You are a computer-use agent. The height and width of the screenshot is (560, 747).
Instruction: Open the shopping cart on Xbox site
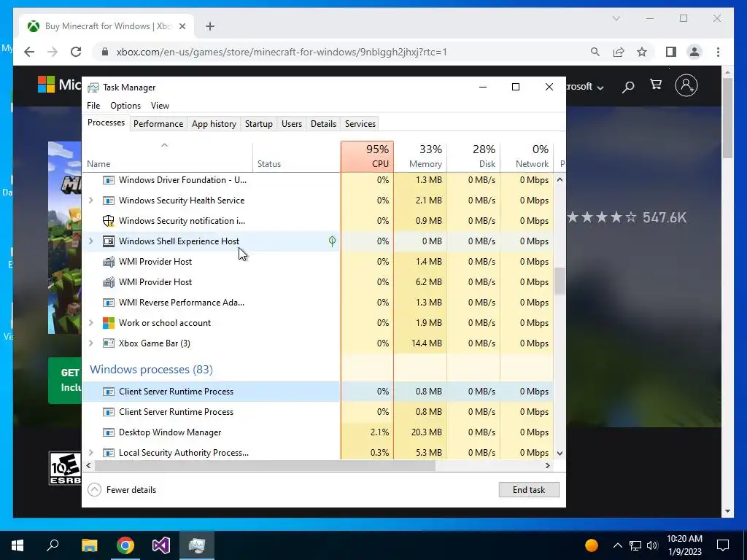(x=656, y=85)
